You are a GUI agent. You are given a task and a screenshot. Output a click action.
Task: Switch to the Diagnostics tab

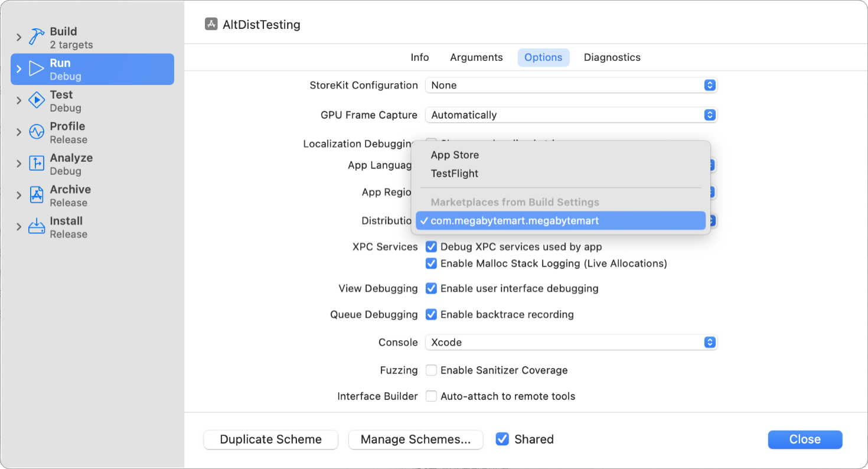click(x=612, y=57)
